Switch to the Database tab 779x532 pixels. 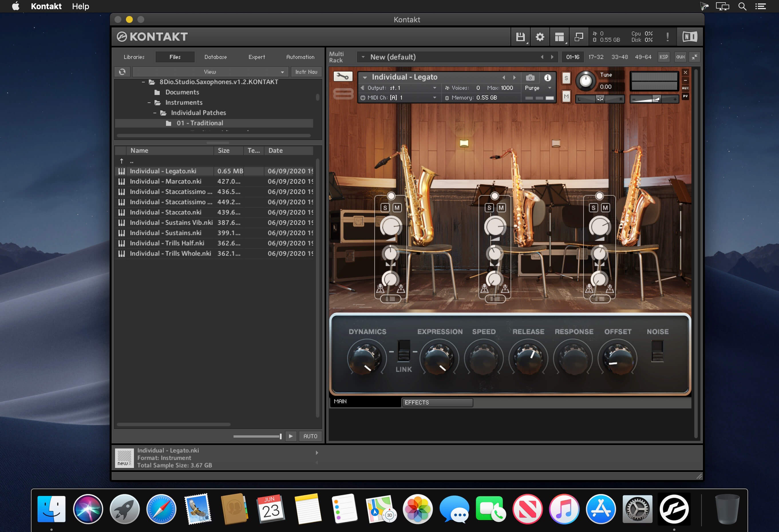pos(215,57)
